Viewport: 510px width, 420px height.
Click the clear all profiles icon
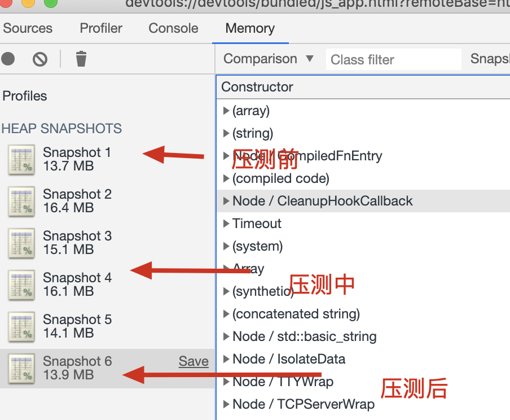[40, 59]
